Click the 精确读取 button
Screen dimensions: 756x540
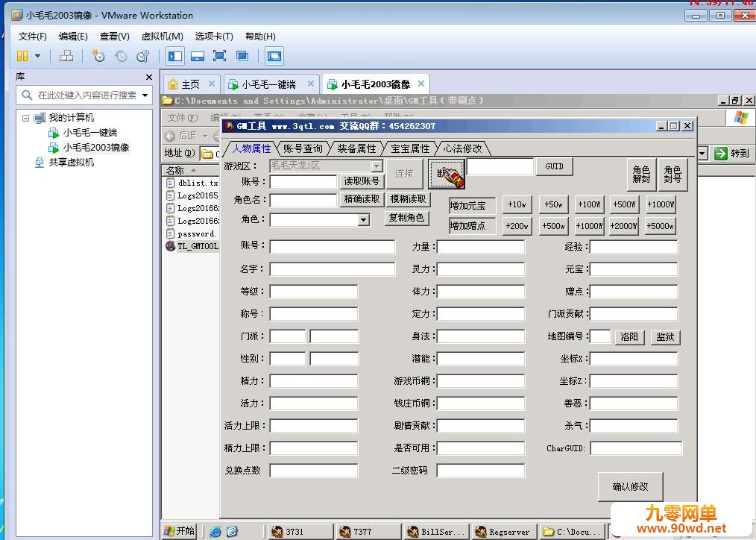(x=362, y=199)
